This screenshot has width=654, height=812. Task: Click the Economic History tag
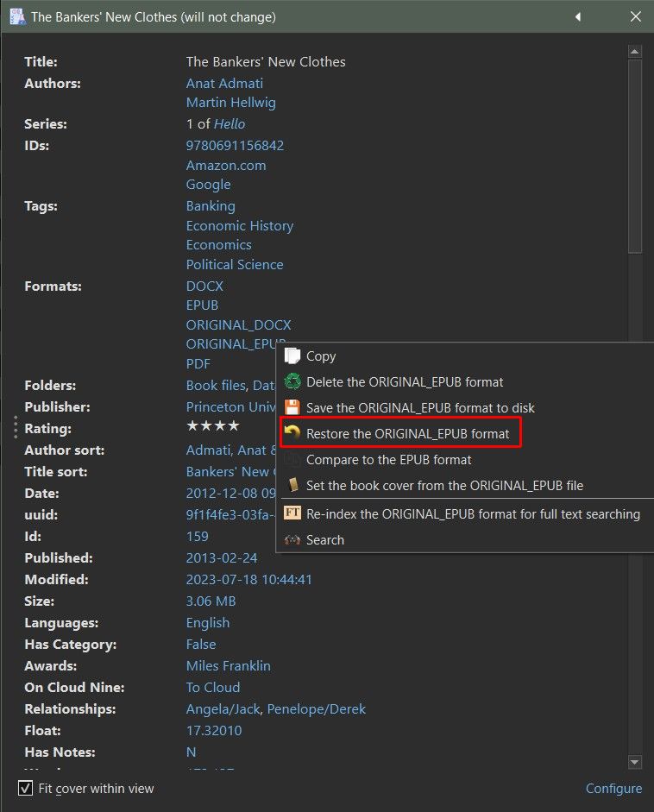click(x=240, y=226)
